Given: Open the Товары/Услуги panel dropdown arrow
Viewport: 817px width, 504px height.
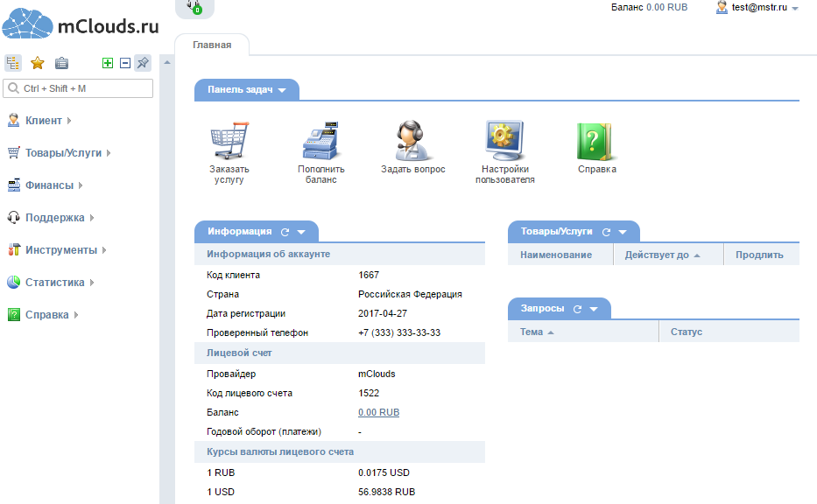Looking at the screenshot, I should coord(623,232).
